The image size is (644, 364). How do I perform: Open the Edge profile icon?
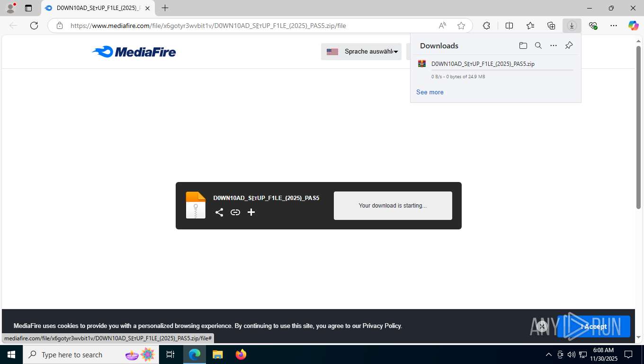10,8
